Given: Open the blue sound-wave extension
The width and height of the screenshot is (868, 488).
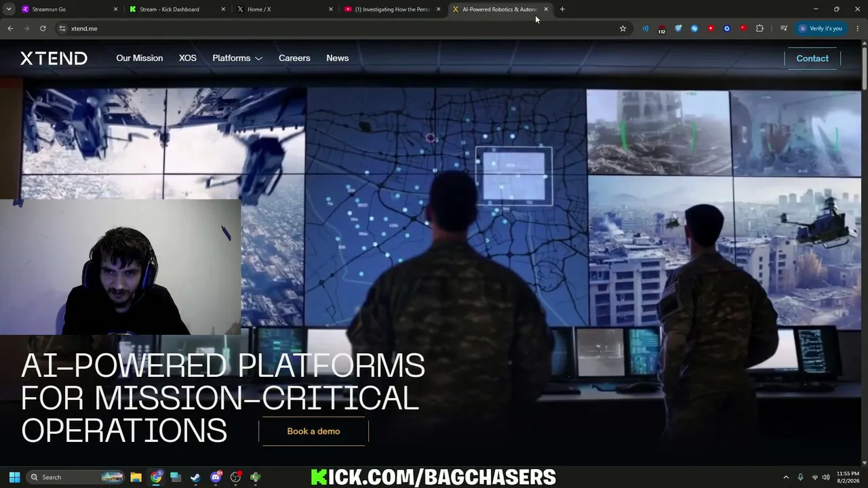Looking at the screenshot, I should click(645, 28).
